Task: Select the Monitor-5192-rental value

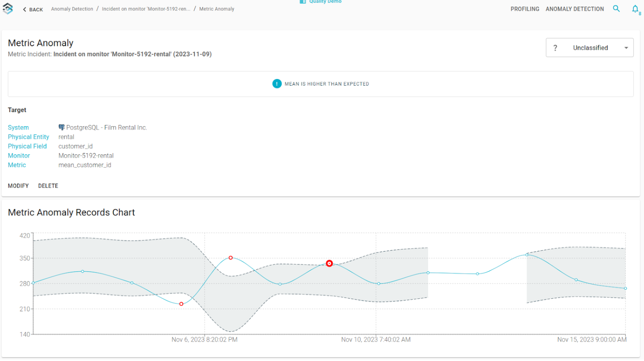Action: coord(86,156)
